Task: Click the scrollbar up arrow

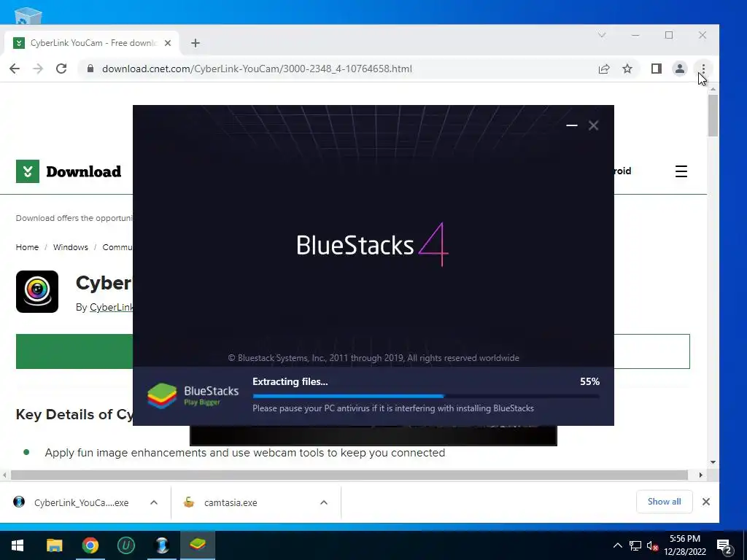Action: pos(713,89)
